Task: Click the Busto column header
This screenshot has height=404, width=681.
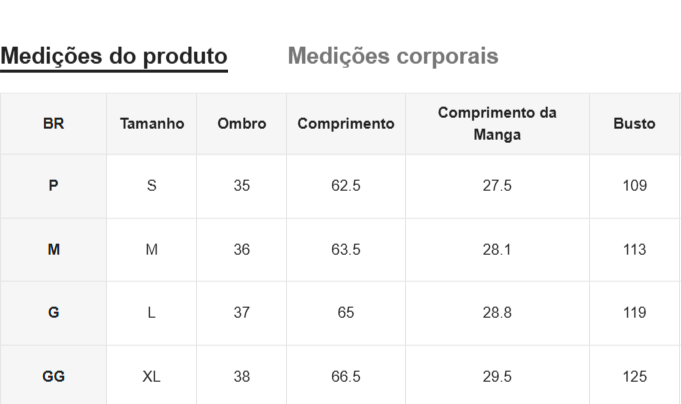Action: (x=634, y=124)
